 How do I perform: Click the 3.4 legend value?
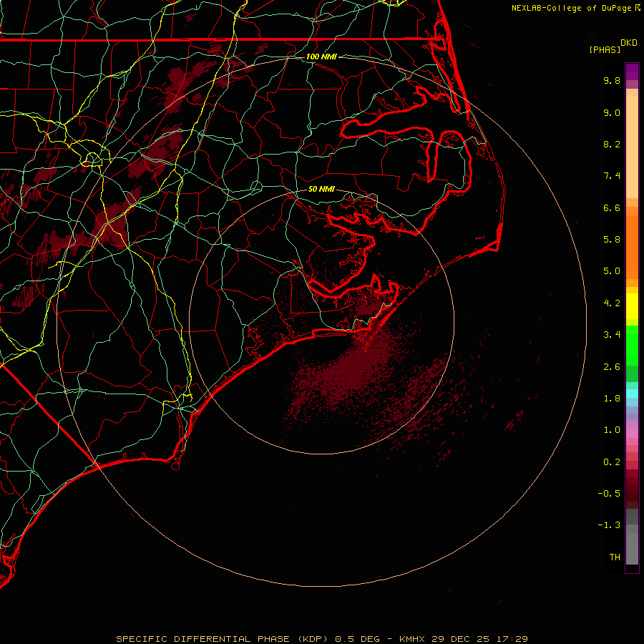[612, 335]
